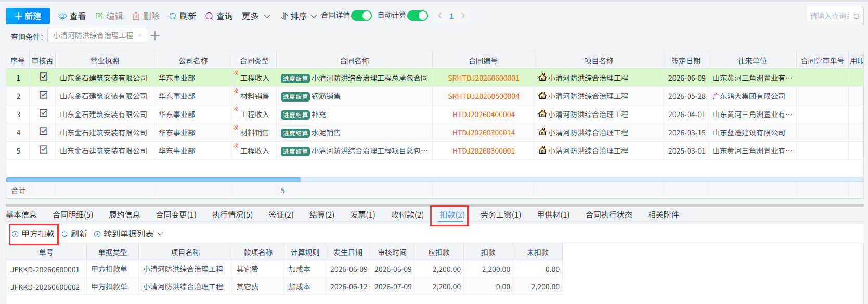Switch to 甲供材(1) tab

point(553,214)
